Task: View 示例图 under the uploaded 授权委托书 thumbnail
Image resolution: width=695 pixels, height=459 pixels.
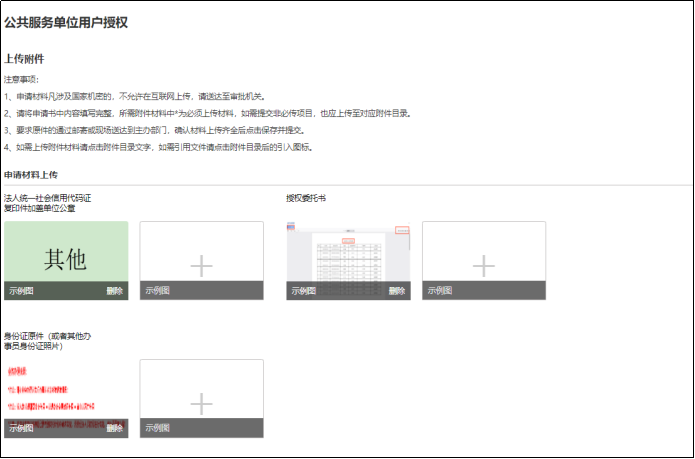Action: click(x=303, y=291)
